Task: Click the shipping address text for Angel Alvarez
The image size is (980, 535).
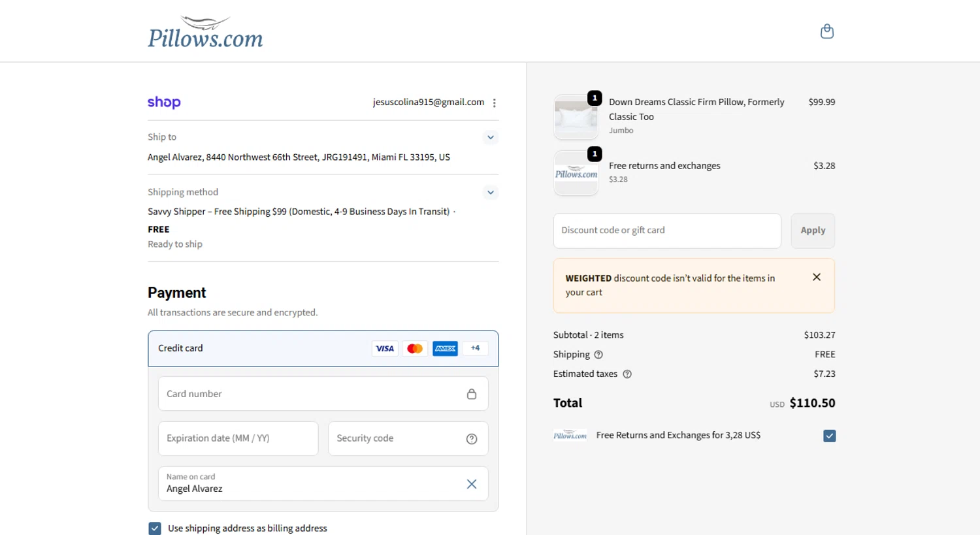Action: point(299,157)
